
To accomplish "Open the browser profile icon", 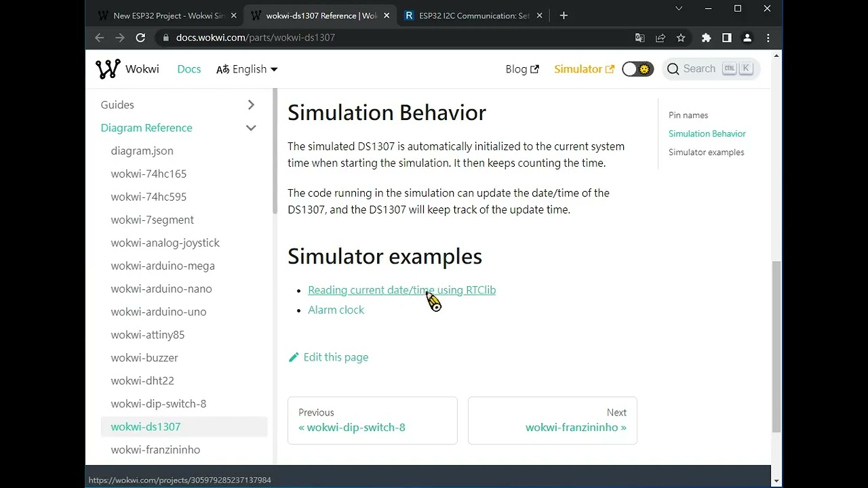I will click(747, 38).
